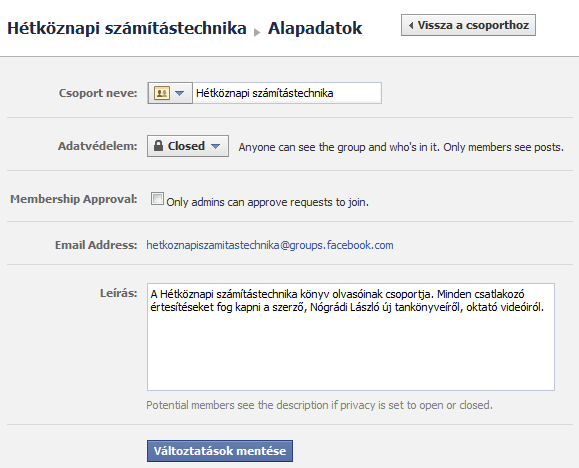Focus the Csoport neve text field
The width and height of the screenshot is (579, 468).
[x=287, y=93]
